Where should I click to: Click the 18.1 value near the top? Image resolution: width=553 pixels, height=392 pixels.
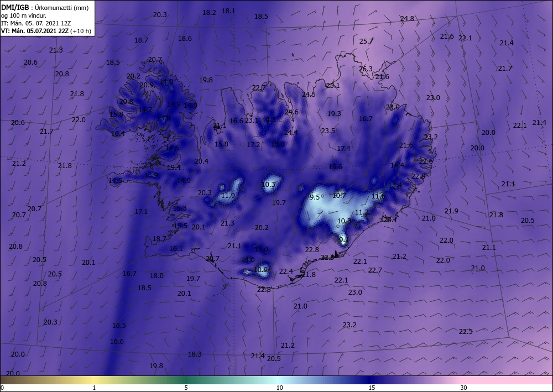click(x=228, y=11)
